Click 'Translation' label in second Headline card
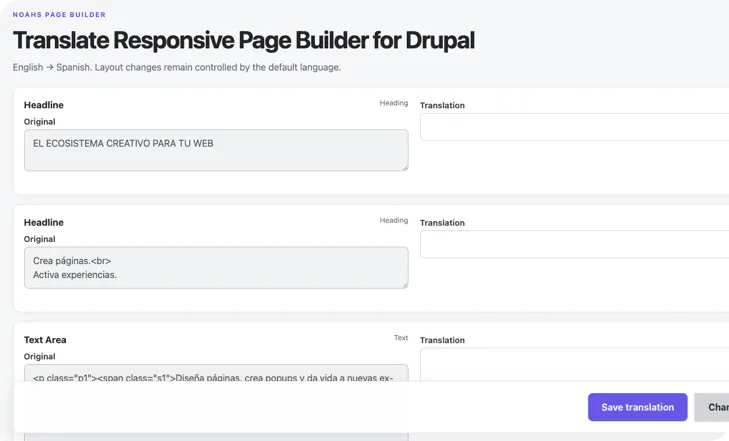Image resolution: width=729 pixels, height=441 pixels. (x=442, y=223)
